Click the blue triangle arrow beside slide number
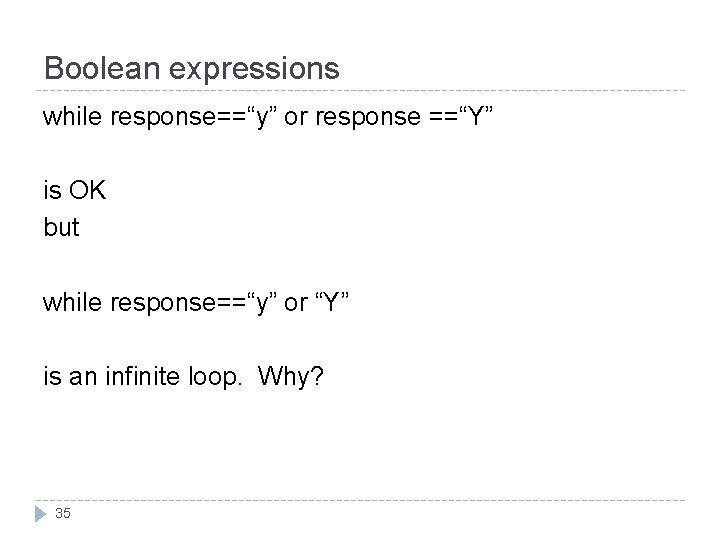The width and height of the screenshot is (720, 540). tap(40, 514)
